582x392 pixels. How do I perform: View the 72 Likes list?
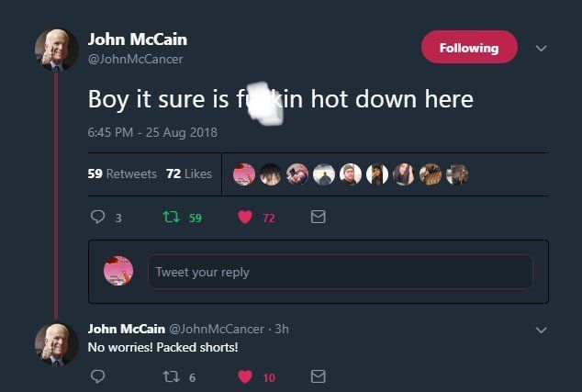[188, 174]
